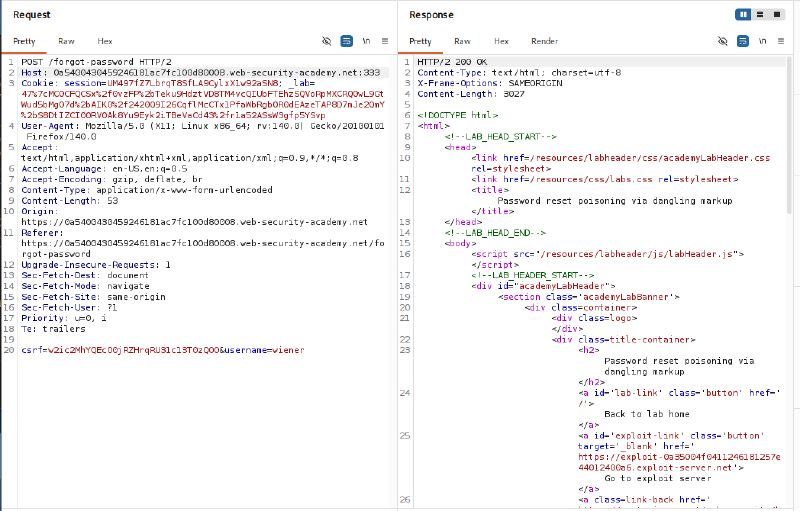Image resolution: width=800 pixels, height=511 pixels.
Task: Click the title text in response head
Action: coord(615,201)
